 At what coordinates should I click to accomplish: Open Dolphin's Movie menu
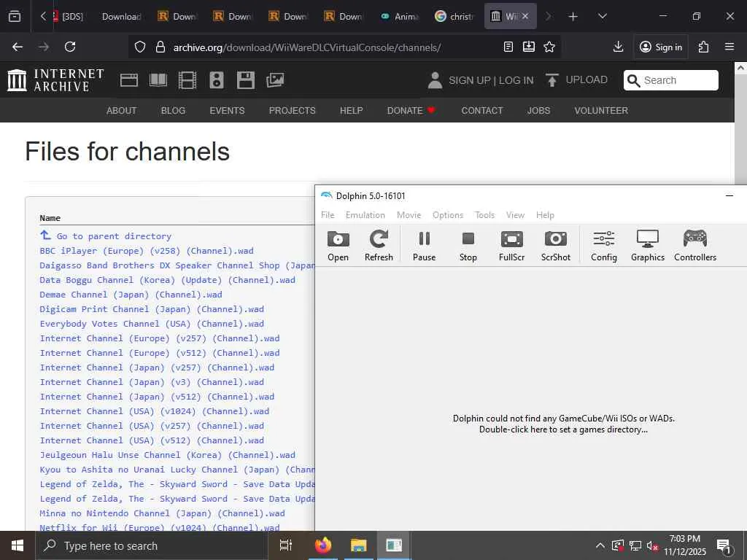[x=409, y=215]
